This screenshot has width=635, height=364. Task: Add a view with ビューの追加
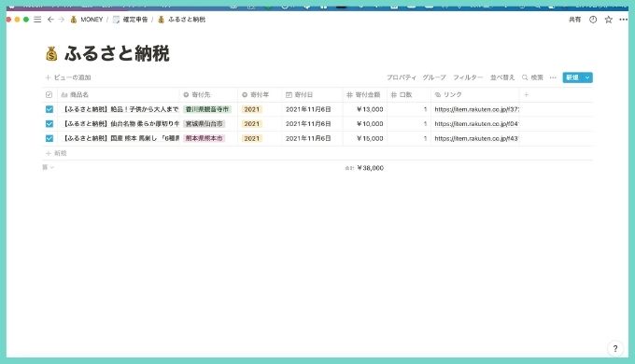click(68, 77)
